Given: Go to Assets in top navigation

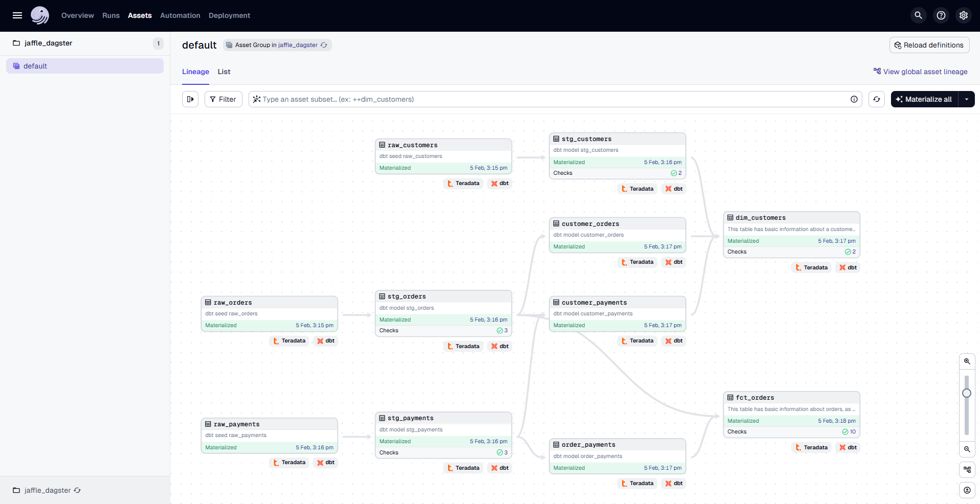Looking at the screenshot, I should tap(140, 15).
